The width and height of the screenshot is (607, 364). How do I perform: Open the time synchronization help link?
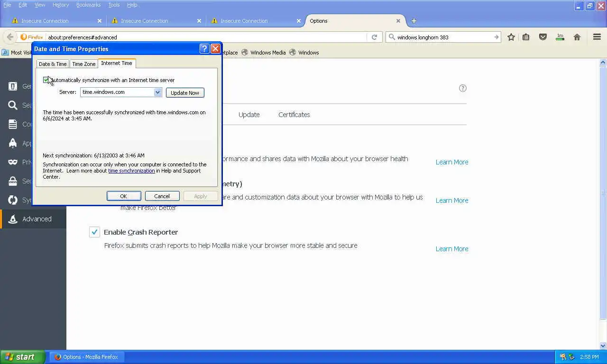pyautogui.click(x=131, y=171)
